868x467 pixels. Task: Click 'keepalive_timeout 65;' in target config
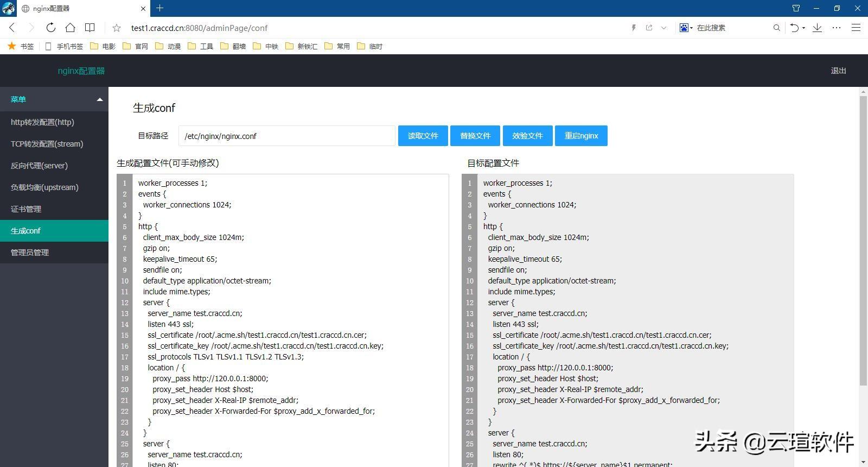click(x=525, y=259)
